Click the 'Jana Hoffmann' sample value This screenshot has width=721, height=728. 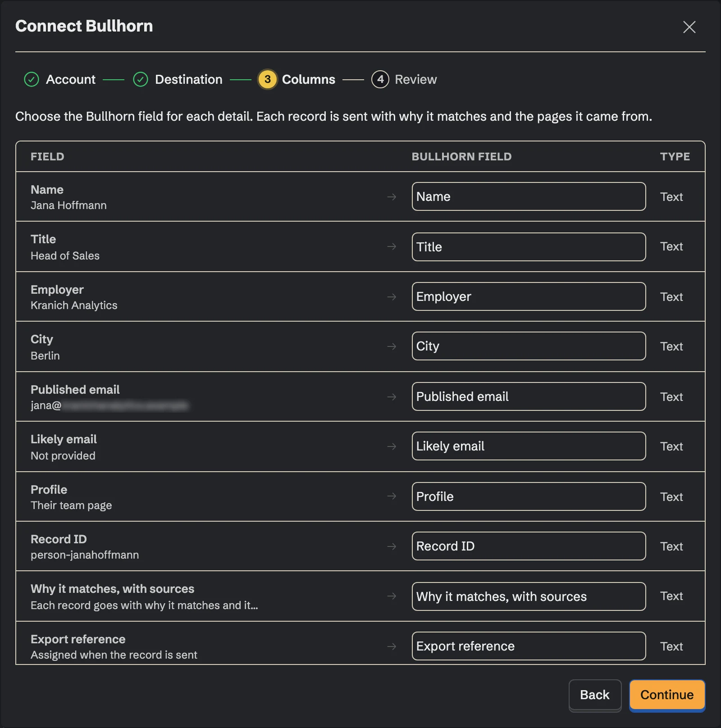pyautogui.click(x=68, y=205)
